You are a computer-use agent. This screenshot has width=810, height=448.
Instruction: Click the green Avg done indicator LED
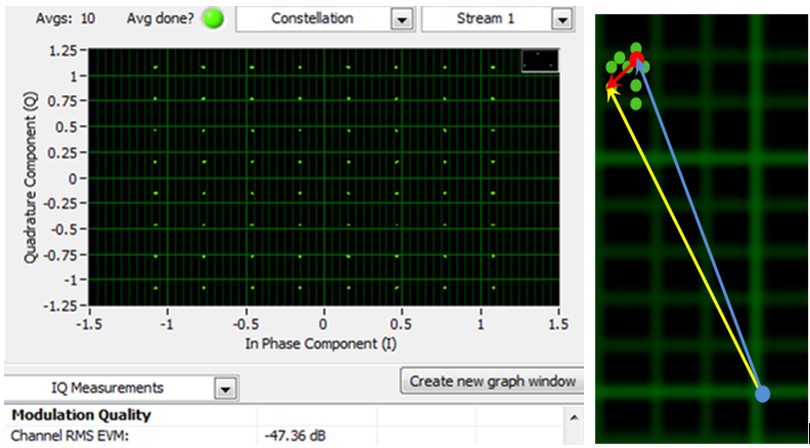[212, 19]
